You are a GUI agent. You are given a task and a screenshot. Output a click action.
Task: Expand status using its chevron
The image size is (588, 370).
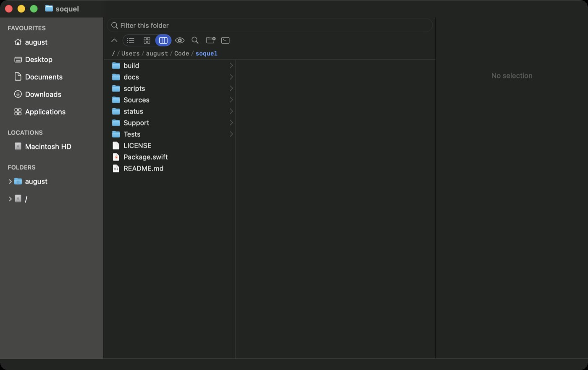pyautogui.click(x=231, y=111)
